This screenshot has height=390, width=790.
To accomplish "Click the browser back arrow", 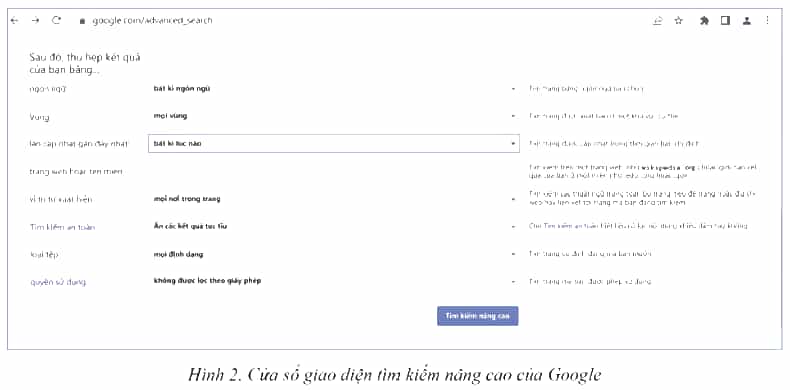I will tap(15, 21).
